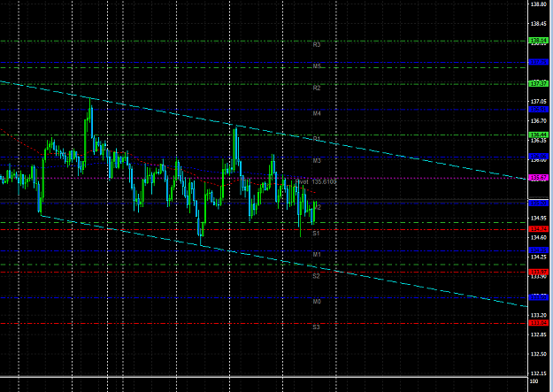Image resolution: width=553 pixels, height=392 pixels.
Task: Click the red 134.74 price tag
Action: point(539,229)
